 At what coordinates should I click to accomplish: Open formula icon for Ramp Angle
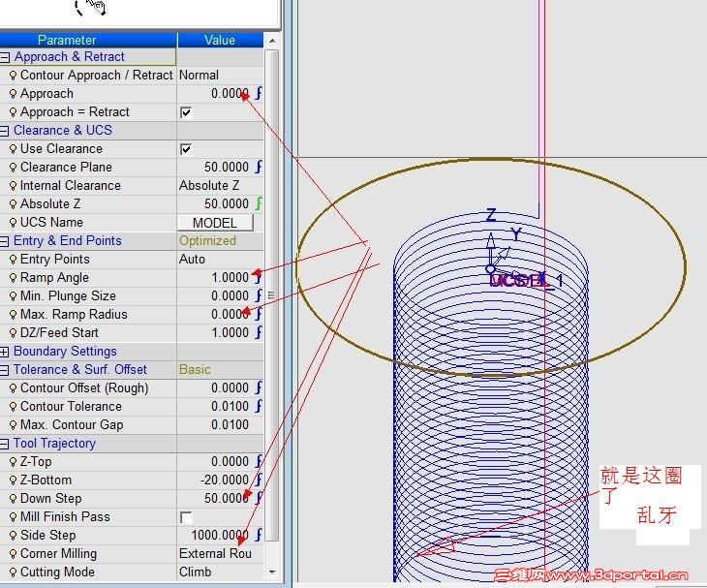pos(259,277)
